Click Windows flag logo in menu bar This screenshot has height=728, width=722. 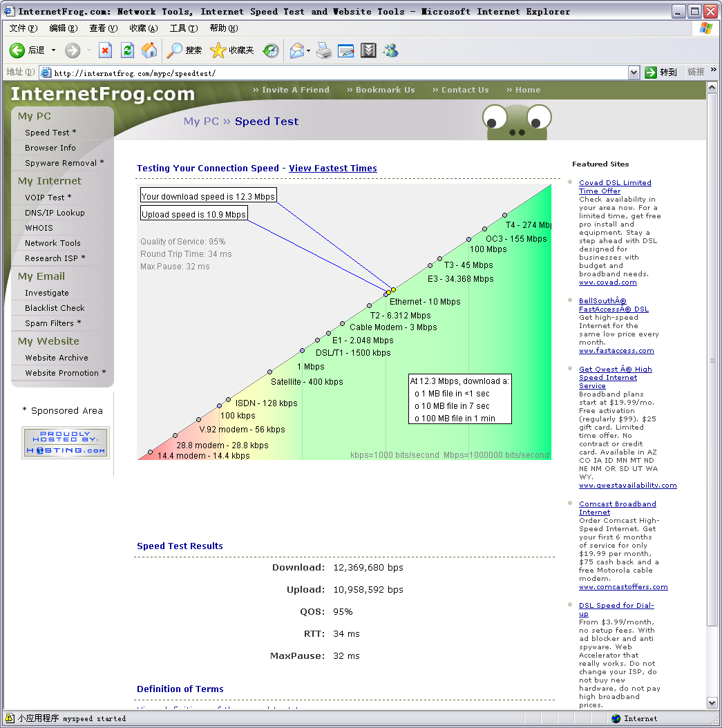point(705,28)
